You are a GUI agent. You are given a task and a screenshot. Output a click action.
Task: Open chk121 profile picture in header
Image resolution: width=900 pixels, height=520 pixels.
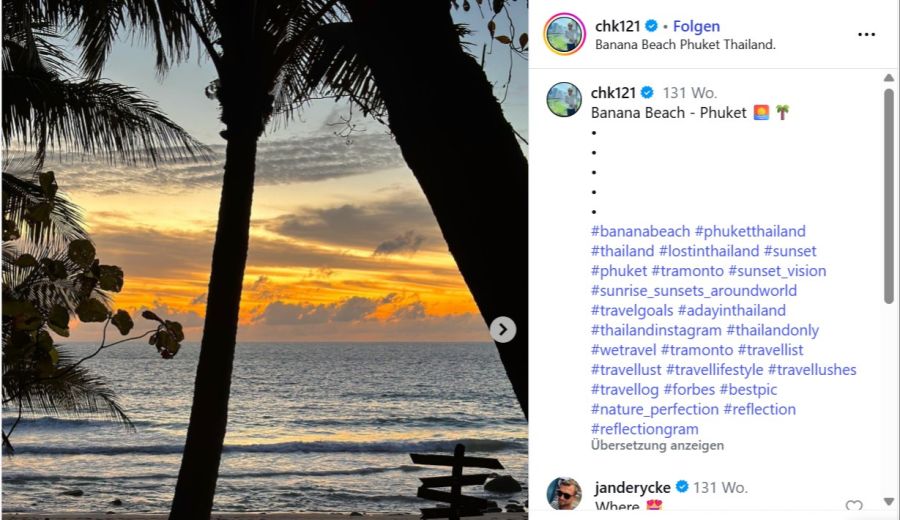click(x=564, y=34)
